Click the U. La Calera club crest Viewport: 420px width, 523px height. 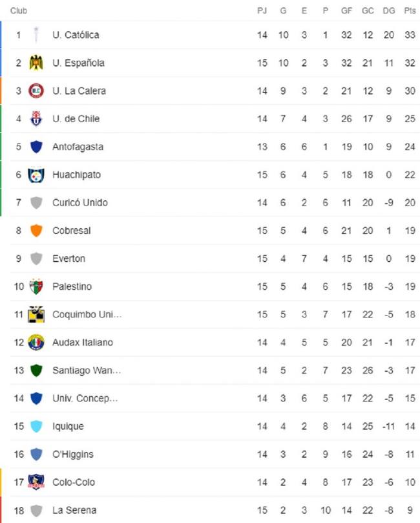click(36, 91)
